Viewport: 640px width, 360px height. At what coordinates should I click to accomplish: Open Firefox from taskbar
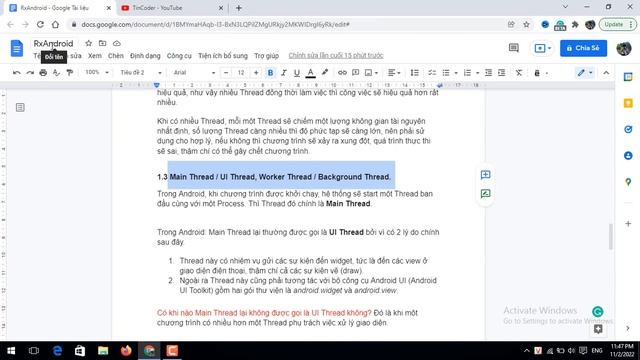pyautogui.click(x=126, y=351)
